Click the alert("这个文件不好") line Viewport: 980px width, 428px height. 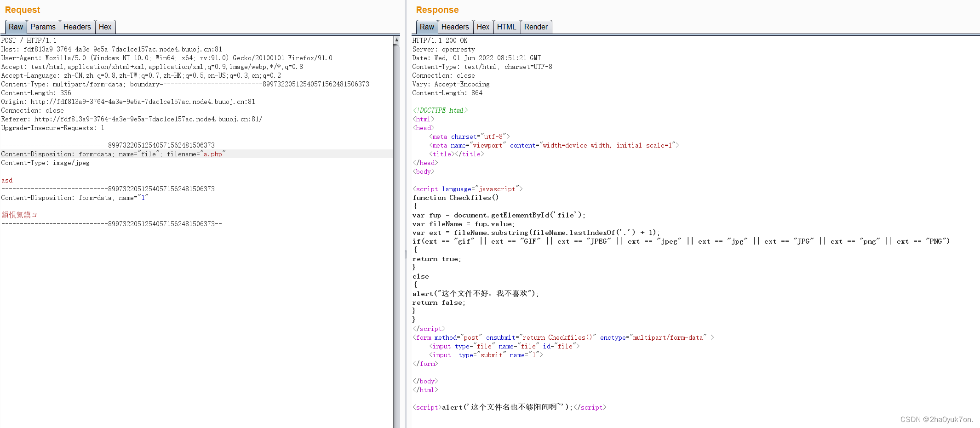476,294
